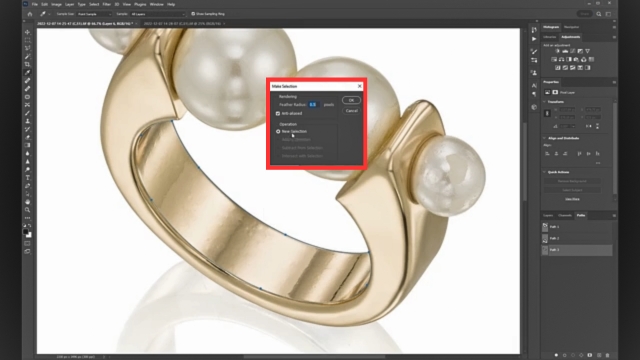This screenshot has height=360, width=640.
Task: Click Fill path with foreground color icon
Action: pyautogui.click(x=556, y=356)
